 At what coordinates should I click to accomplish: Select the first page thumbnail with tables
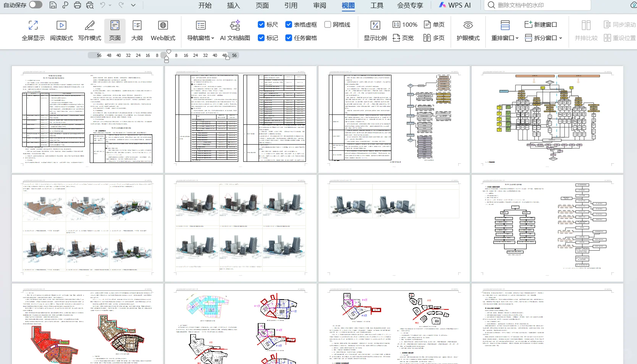click(87, 119)
